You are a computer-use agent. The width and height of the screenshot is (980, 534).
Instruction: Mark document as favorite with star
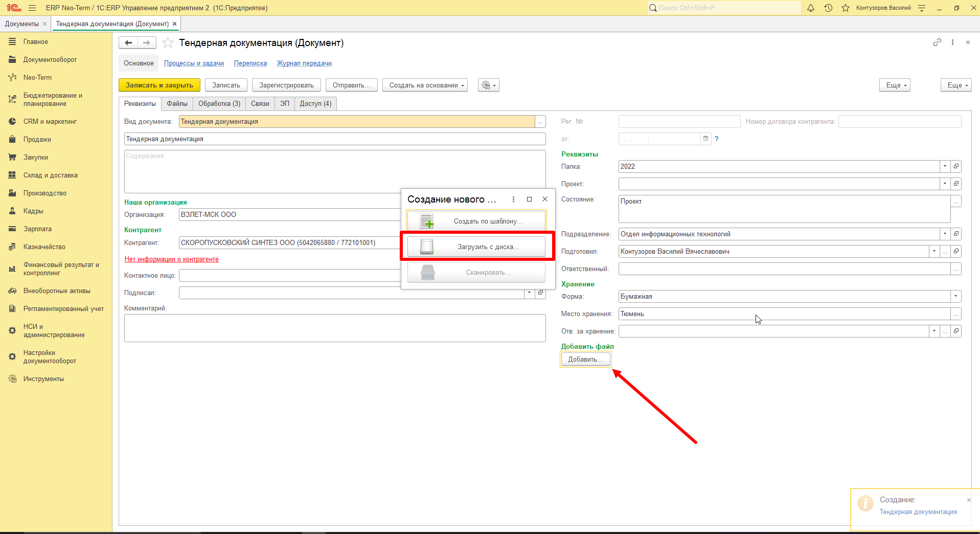pyautogui.click(x=168, y=43)
